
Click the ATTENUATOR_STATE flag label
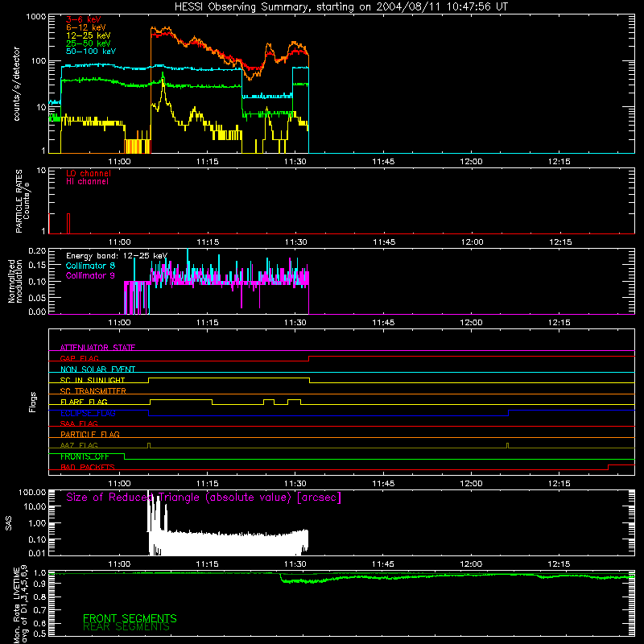tap(97, 348)
